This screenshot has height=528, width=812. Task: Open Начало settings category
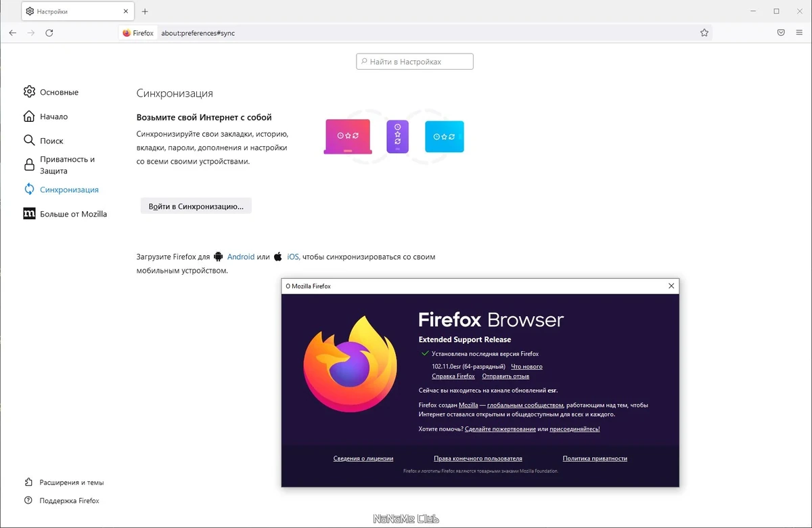coord(53,116)
